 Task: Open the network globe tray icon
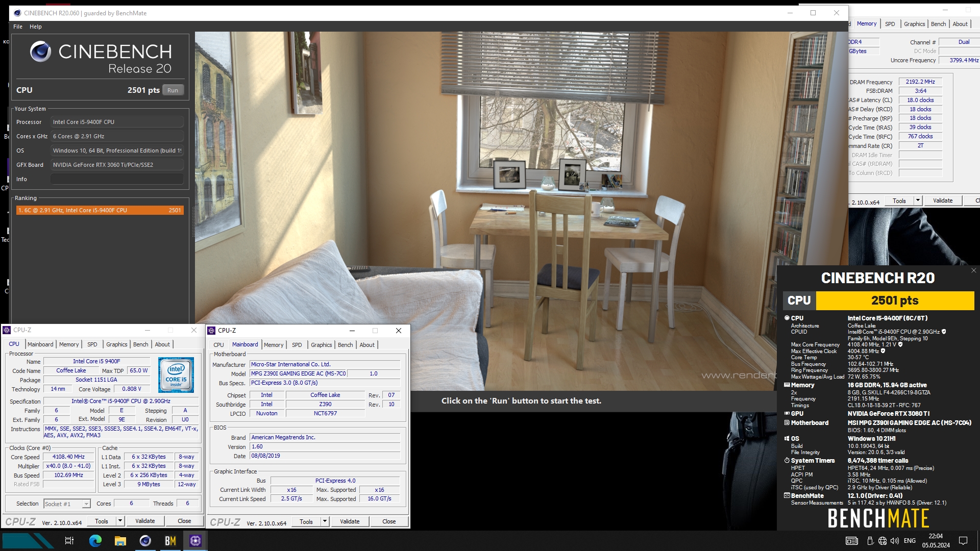coord(883,541)
